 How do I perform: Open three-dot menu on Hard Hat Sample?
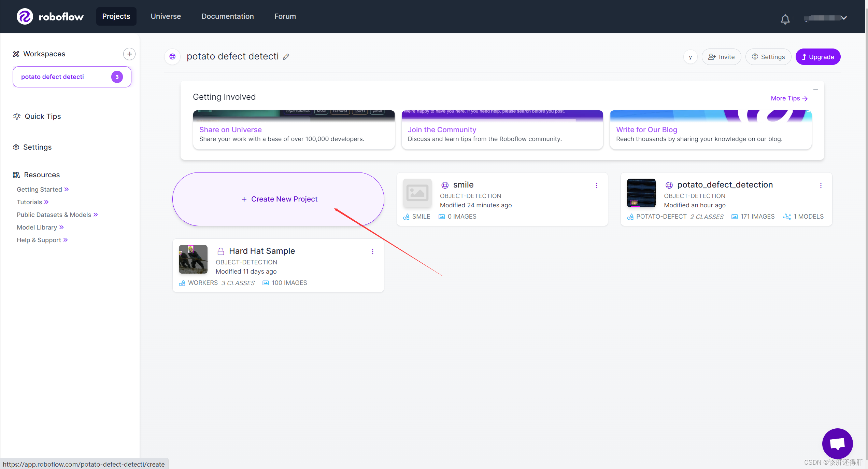pos(373,252)
